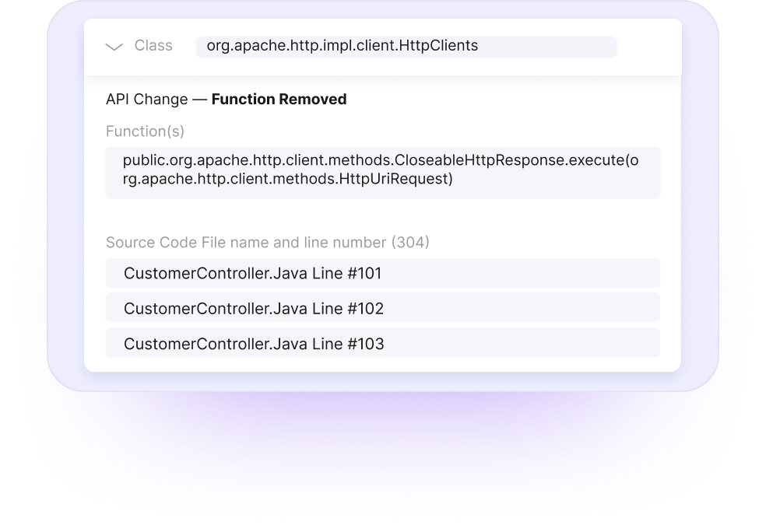
Task: Open CustomerController.Java Line #102 entry
Action: point(382,309)
